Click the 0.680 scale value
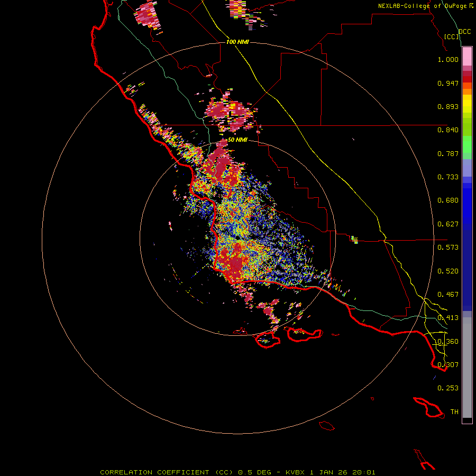This screenshot has width=476, height=476. pos(448,200)
